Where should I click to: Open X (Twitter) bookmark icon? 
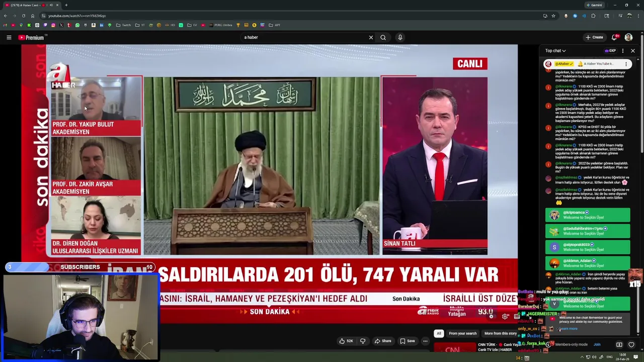coord(61,25)
